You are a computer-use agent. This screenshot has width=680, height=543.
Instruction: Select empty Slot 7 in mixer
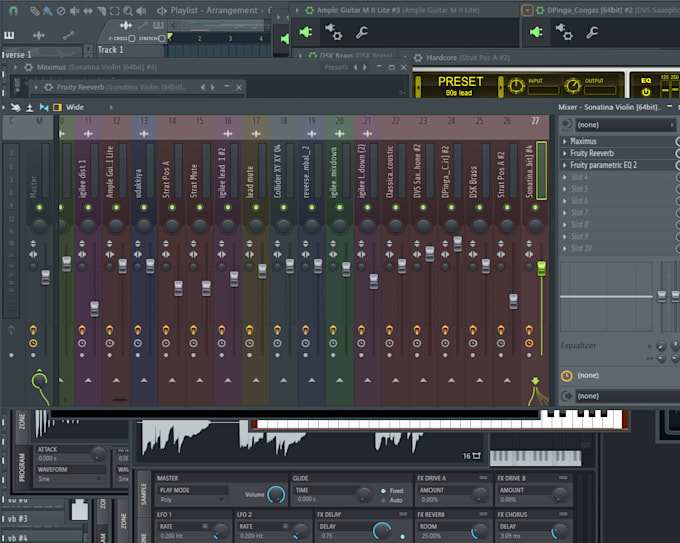618,213
